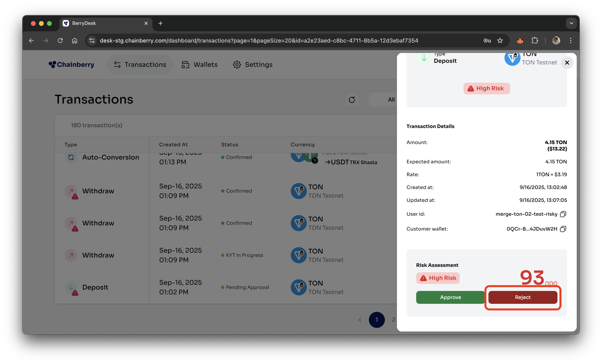The width and height of the screenshot is (602, 364).
Task: Click the refresh transactions icon button
Action: [352, 100]
